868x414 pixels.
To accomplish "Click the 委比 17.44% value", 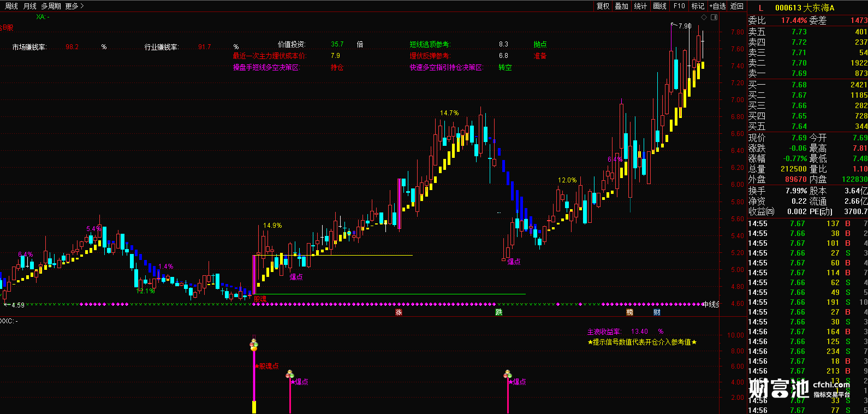I will (794, 20).
